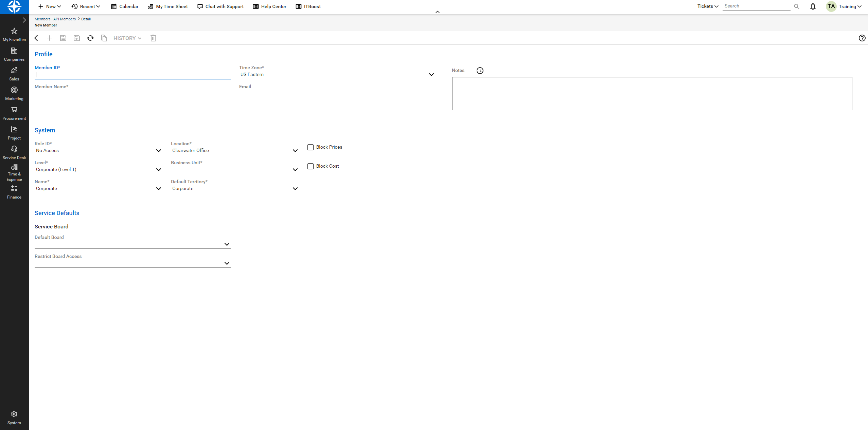This screenshot has width=868, height=430.
Task: Click the Notes timestamp clock icon
Action: (x=480, y=71)
